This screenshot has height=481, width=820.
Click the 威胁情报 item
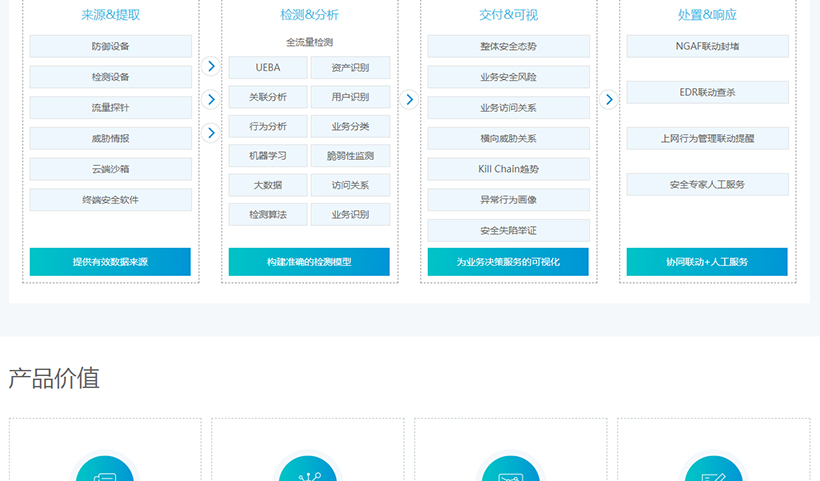[x=110, y=138]
